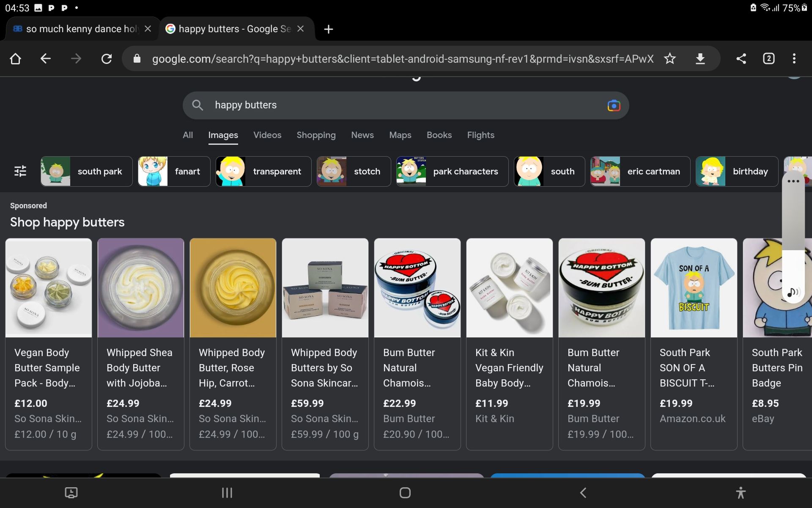
Task: Open Whipped Shea Body Butter product image
Action: coord(141,288)
